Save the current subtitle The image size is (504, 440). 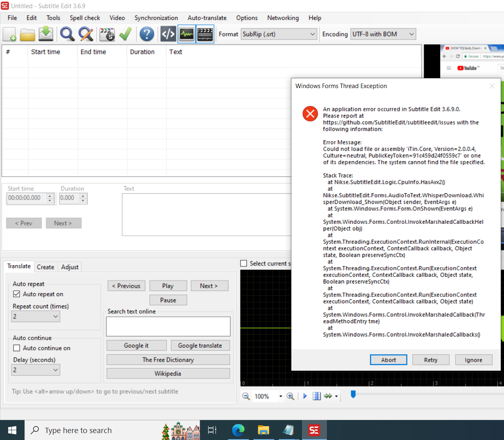(45, 34)
